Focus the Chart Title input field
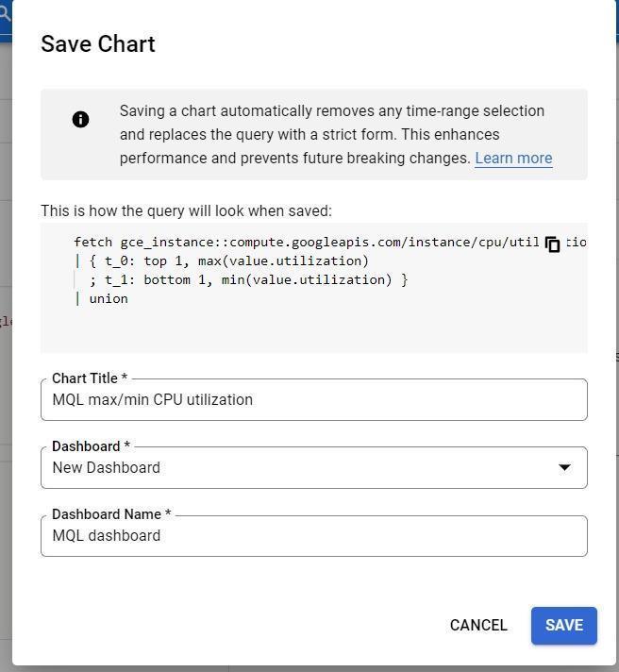Screen dimensions: 619x672 (x=314, y=400)
